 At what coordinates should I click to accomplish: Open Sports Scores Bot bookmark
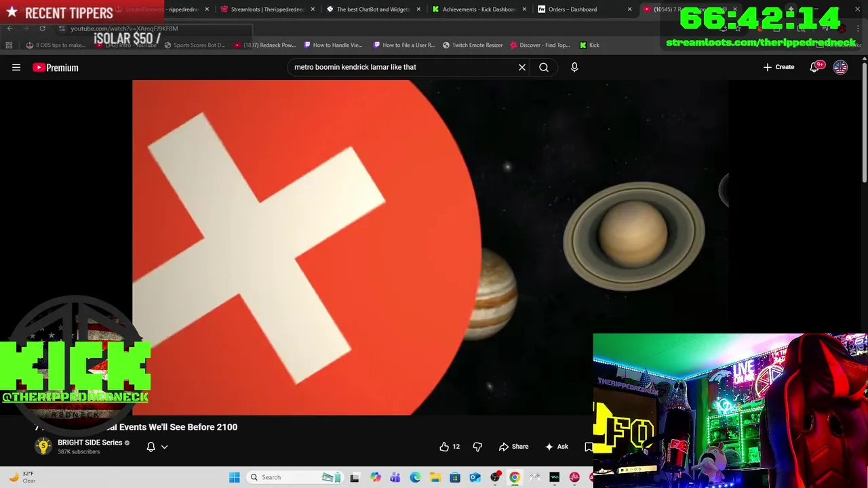tap(195, 45)
